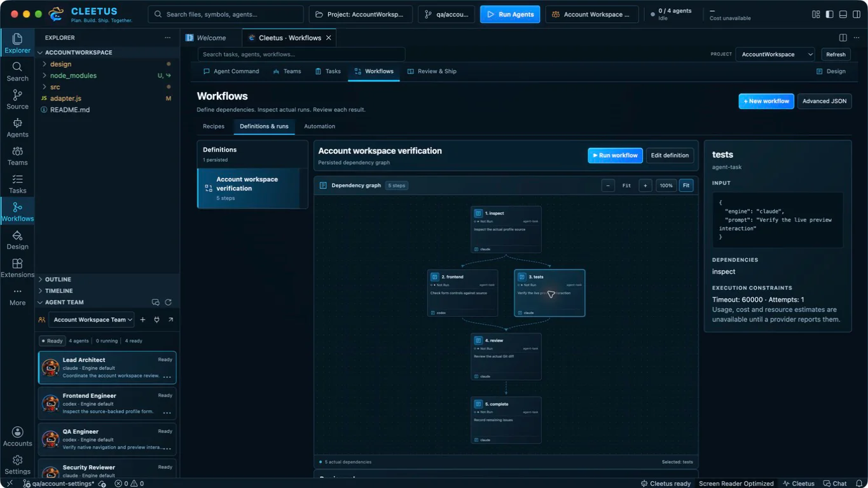Open editor more actions ellipsis
Screen dimensions: 868x488
(855, 37)
